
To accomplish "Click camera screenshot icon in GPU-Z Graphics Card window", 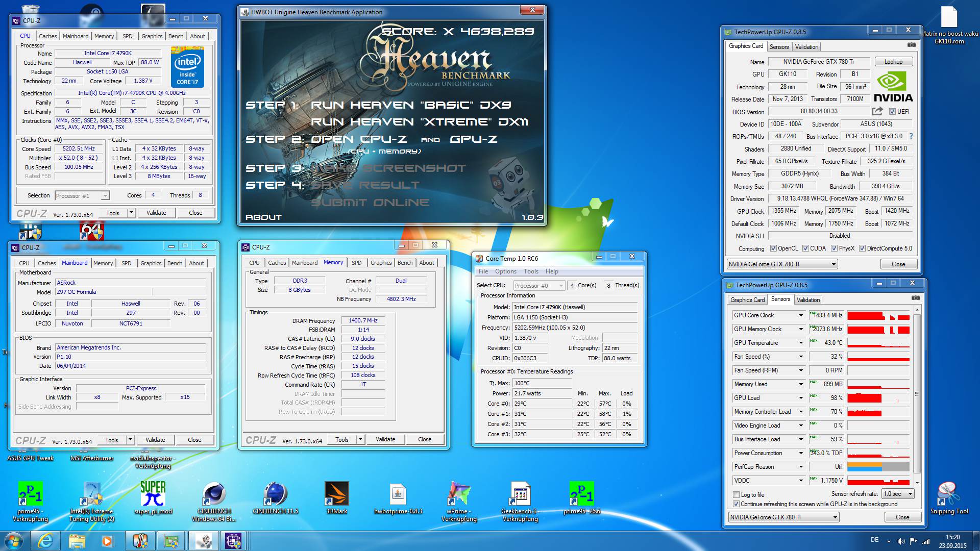I will tap(912, 45).
